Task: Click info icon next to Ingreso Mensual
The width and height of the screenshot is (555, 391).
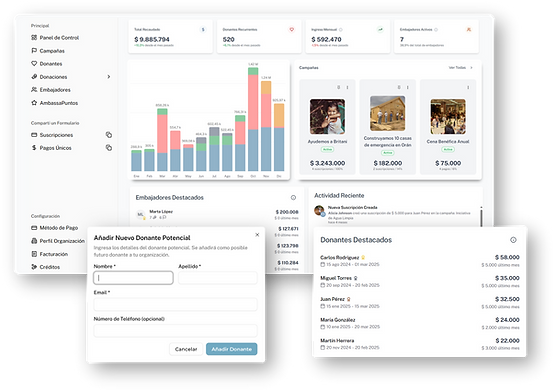Action: click(341, 30)
